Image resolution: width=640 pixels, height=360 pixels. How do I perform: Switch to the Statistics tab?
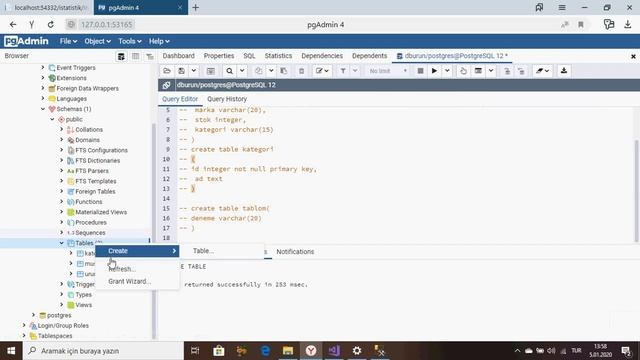click(x=278, y=56)
